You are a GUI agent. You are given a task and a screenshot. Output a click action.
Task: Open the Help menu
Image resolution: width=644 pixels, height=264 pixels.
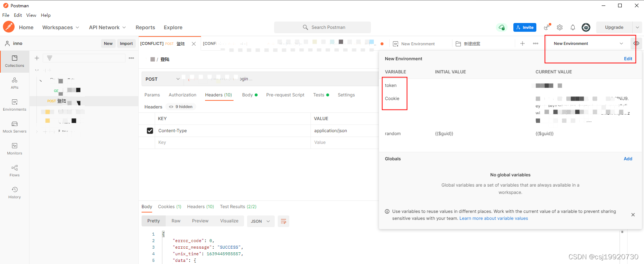click(x=46, y=15)
